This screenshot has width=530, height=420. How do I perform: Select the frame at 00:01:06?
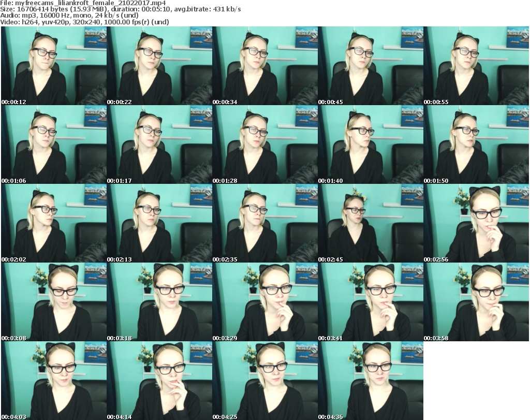54,144
